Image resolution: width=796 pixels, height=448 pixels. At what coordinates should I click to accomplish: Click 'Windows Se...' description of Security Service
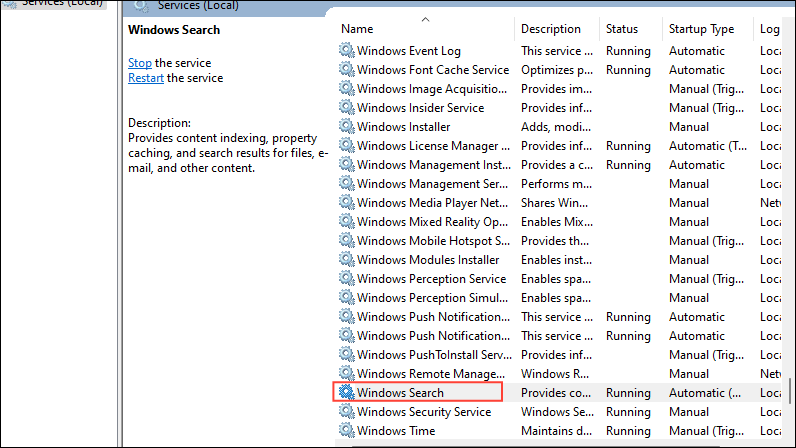(557, 411)
